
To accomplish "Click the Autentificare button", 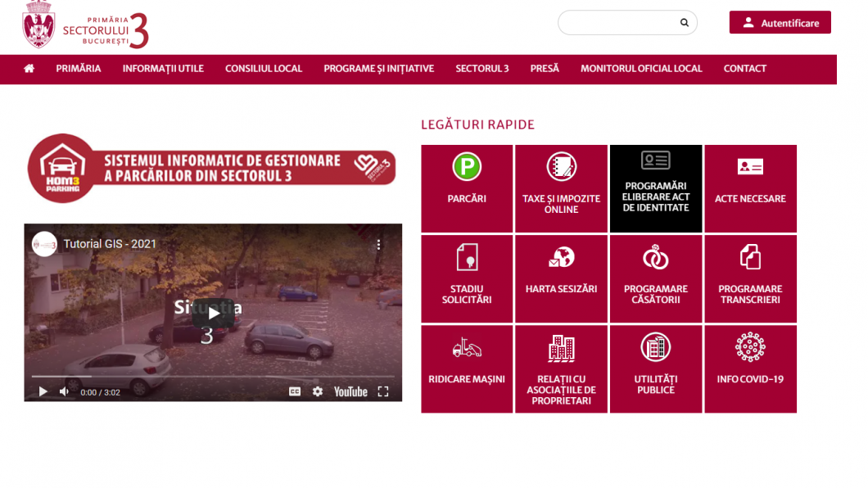I will coord(779,22).
